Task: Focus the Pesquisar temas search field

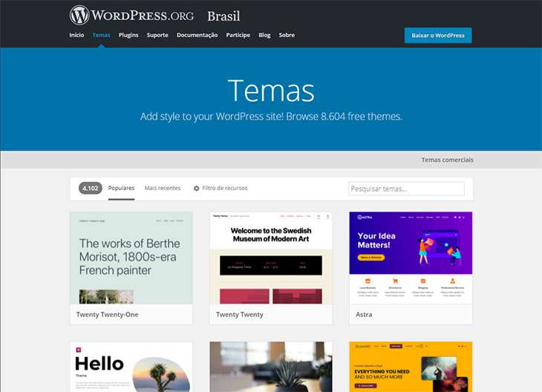Action: [x=406, y=189]
